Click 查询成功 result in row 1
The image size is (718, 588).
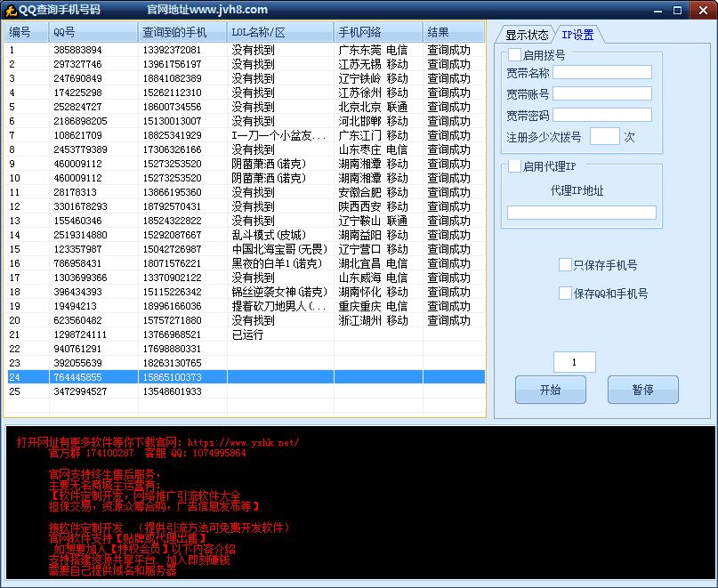click(x=448, y=50)
